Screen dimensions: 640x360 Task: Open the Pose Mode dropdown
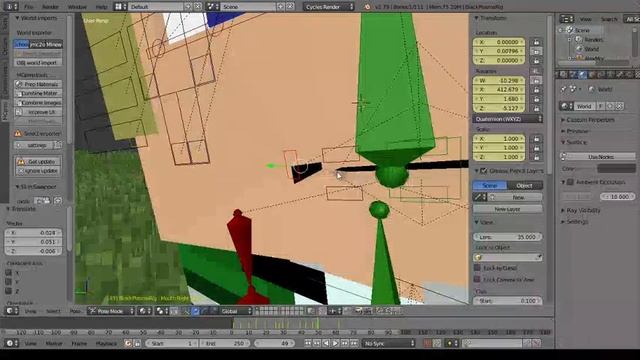point(111,311)
